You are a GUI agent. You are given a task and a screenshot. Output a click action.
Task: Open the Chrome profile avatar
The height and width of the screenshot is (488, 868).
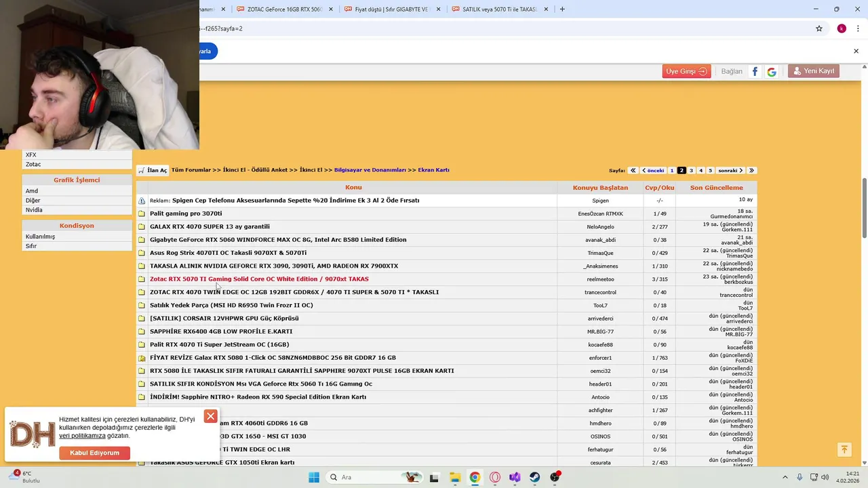(842, 28)
